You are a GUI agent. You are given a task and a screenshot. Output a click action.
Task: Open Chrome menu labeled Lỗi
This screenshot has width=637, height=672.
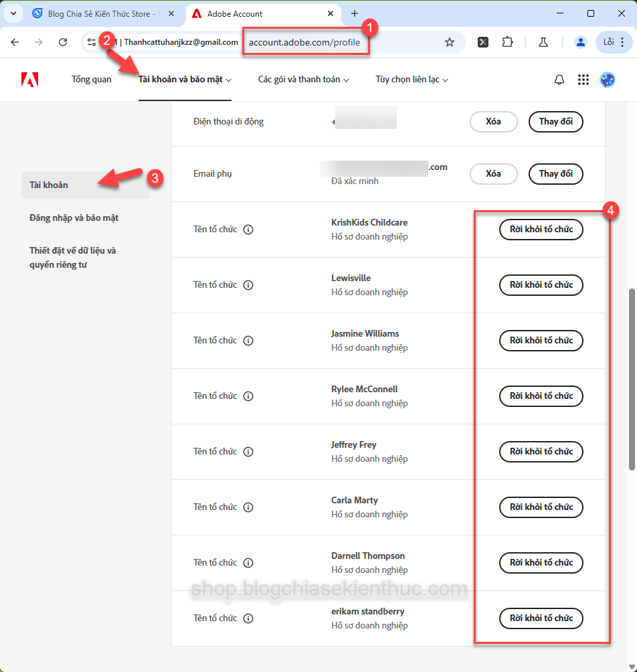pyautogui.click(x=614, y=42)
